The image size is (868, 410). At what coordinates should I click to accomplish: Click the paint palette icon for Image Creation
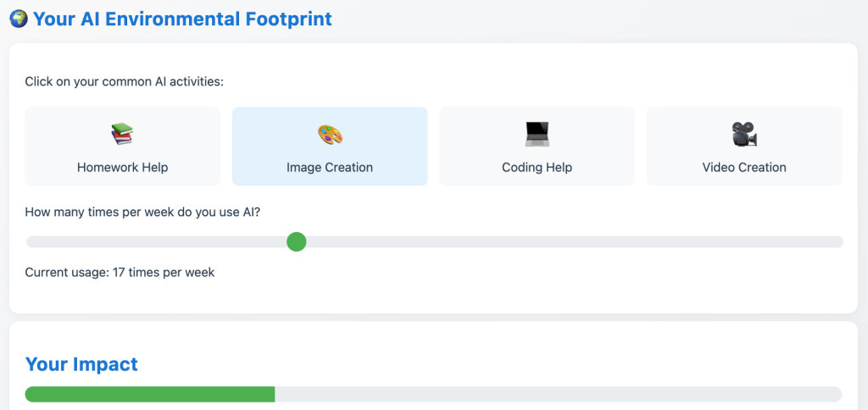[x=330, y=134]
